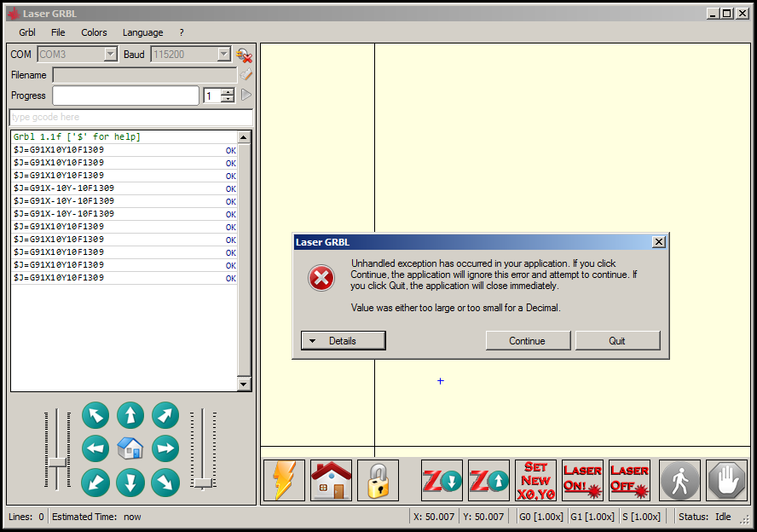Maximize the Laser GRBL window
The height and width of the screenshot is (532, 757).
[727, 14]
